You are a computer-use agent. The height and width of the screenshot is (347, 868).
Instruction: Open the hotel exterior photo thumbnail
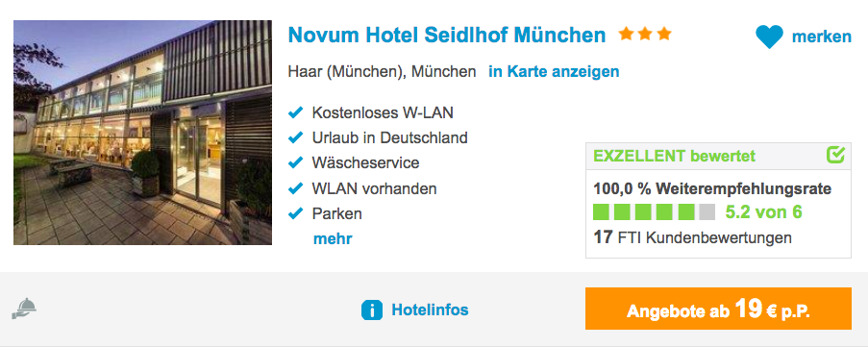143,133
